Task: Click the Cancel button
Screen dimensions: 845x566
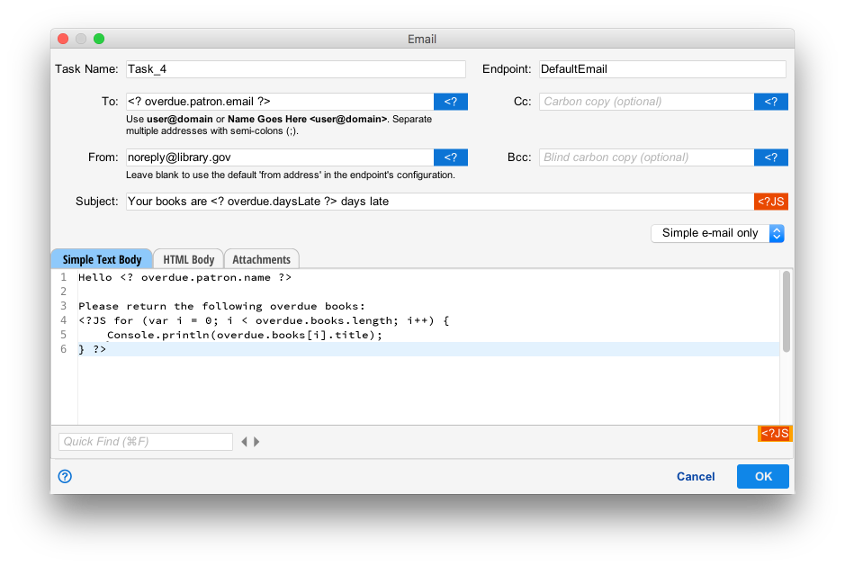Action: (695, 477)
